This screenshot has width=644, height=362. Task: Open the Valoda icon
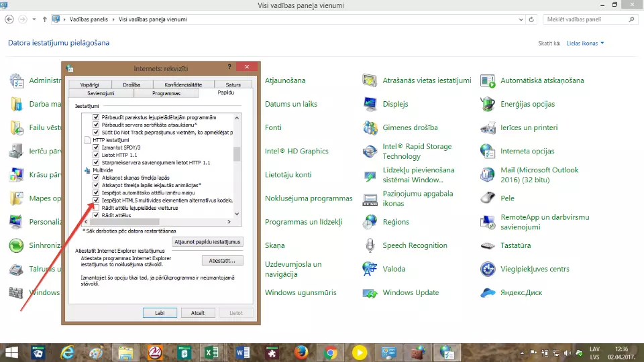point(370,269)
